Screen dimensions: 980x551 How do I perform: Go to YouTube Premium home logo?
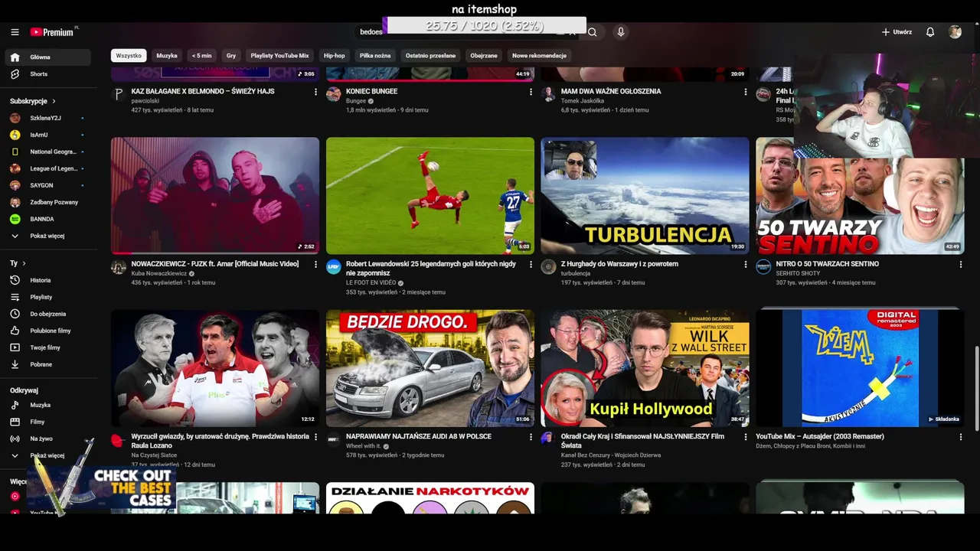[x=54, y=32]
